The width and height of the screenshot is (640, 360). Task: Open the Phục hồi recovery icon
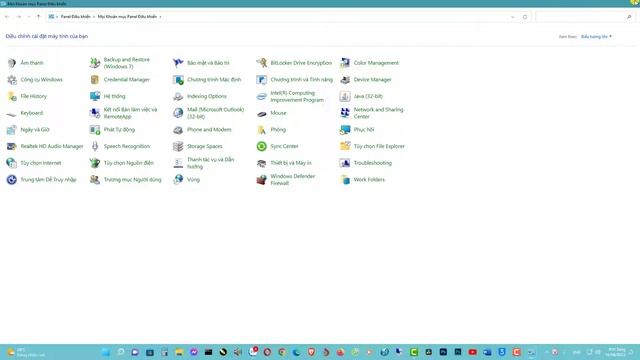tap(345, 130)
